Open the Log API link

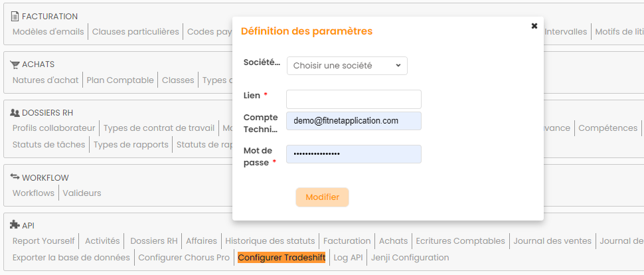[348, 258]
